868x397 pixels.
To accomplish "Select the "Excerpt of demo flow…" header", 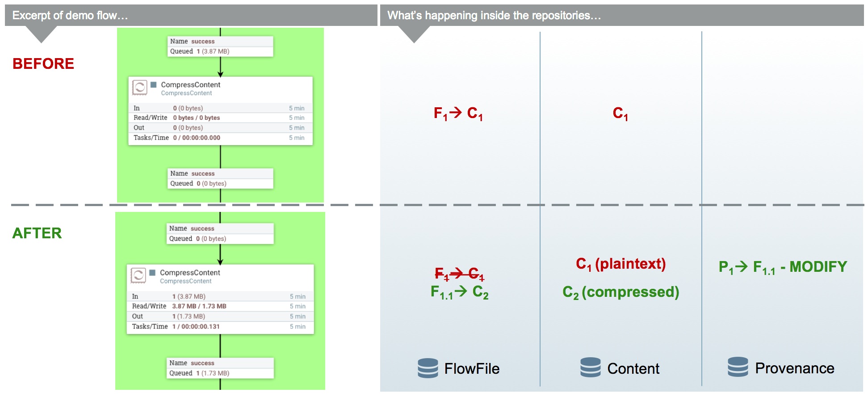I will point(70,16).
